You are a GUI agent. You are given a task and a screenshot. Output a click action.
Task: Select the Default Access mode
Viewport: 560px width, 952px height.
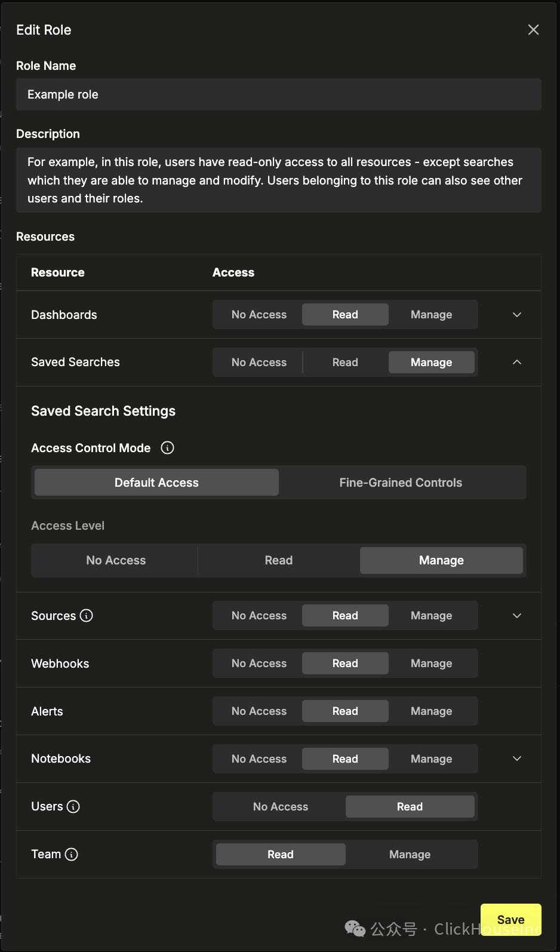coord(156,483)
